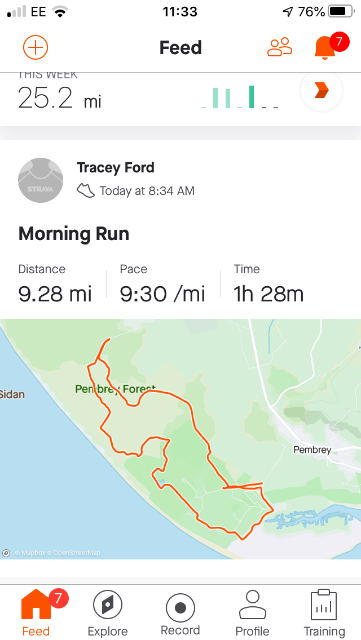
Task: Tap the running shoe activity icon
Action: [85, 191]
